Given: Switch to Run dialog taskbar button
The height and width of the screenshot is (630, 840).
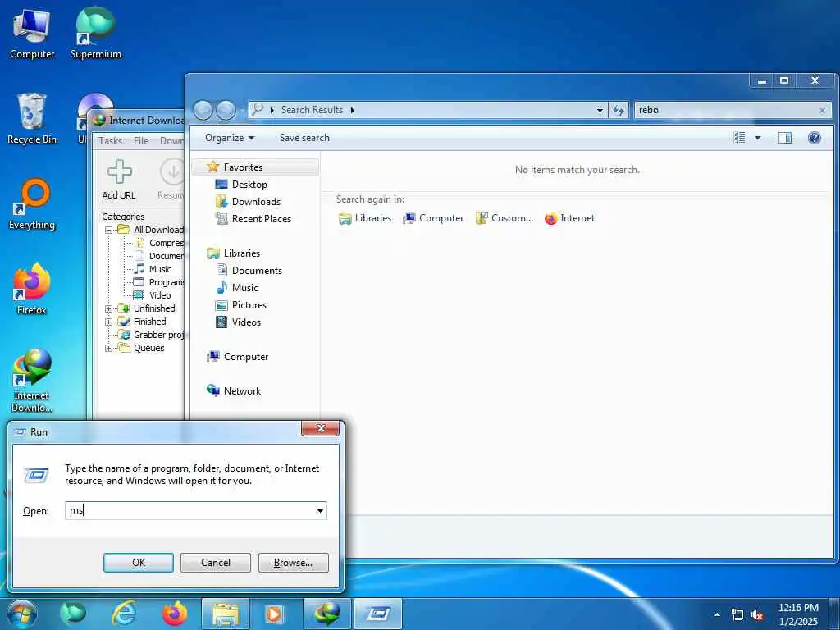Looking at the screenshot, I should pyautogui.click(x=378, y=614).
